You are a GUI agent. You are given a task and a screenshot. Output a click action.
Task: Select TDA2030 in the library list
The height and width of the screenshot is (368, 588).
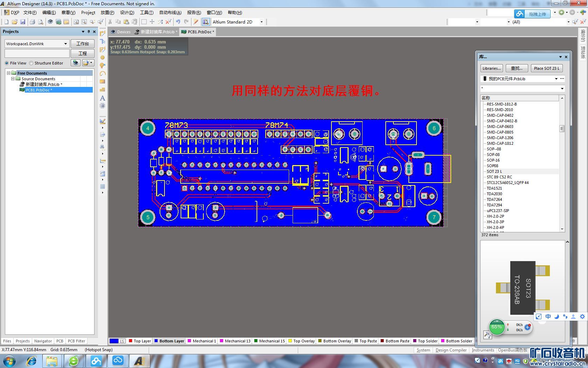click(x=494, y=194)
